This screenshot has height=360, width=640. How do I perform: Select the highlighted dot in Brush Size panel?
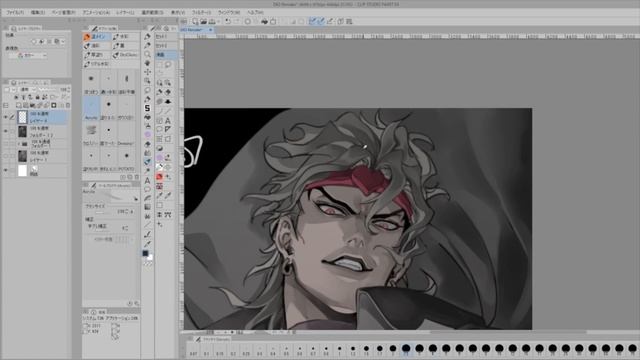pos(406,348)
